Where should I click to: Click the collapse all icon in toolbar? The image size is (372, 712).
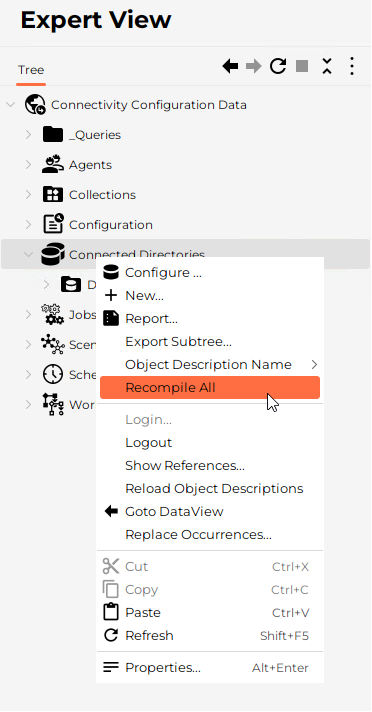[x=327, y=66]
